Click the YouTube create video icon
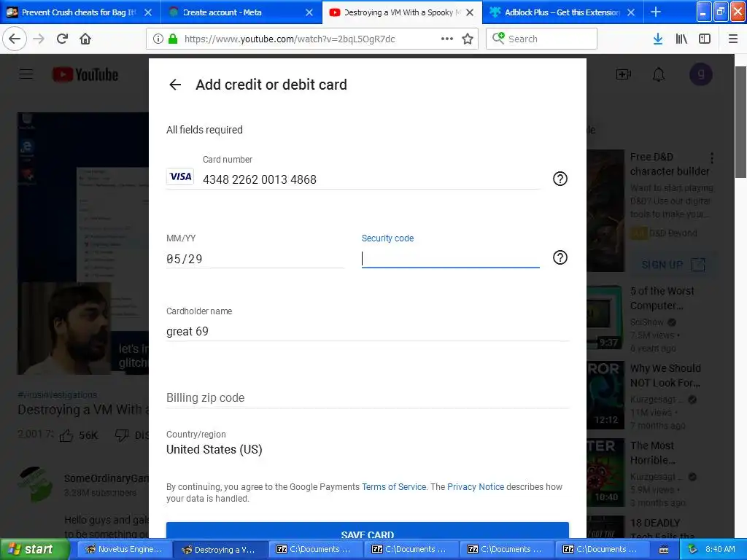Image resolution: width=747 pixels, height=560 pixels. point(623,74)
